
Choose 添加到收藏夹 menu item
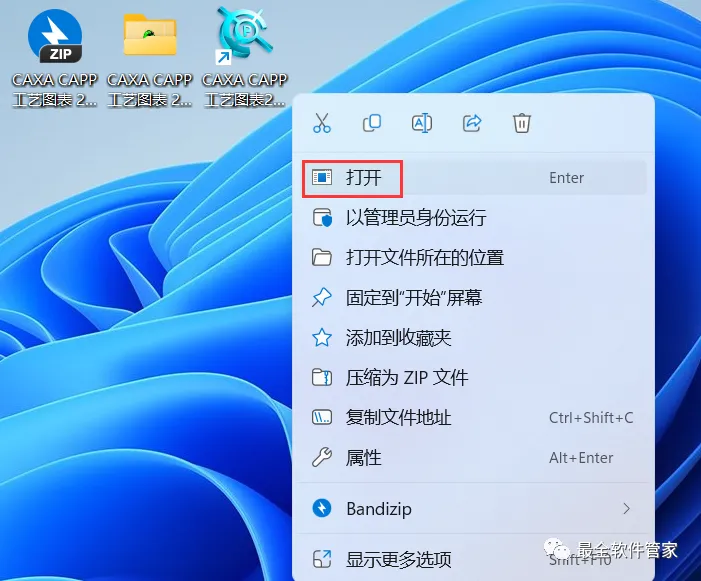474,338
